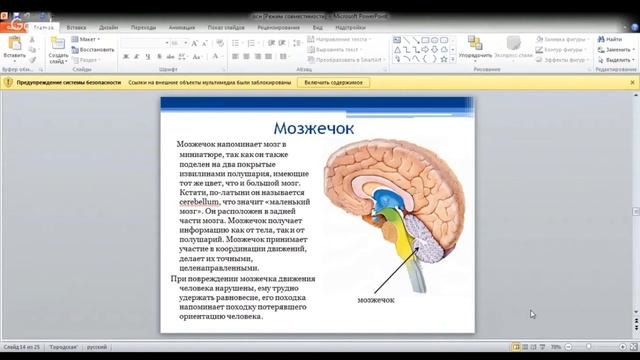Open the line spacing dropdown
The image size is (640, 360).
pyautogui.click(x=298, y=43)
